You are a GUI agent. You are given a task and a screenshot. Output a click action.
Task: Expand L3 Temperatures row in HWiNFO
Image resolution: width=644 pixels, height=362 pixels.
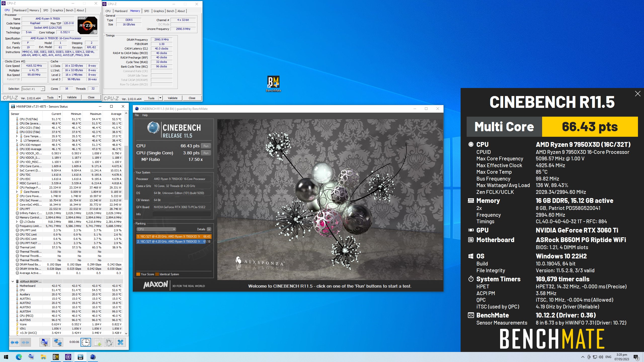[17, 141]
